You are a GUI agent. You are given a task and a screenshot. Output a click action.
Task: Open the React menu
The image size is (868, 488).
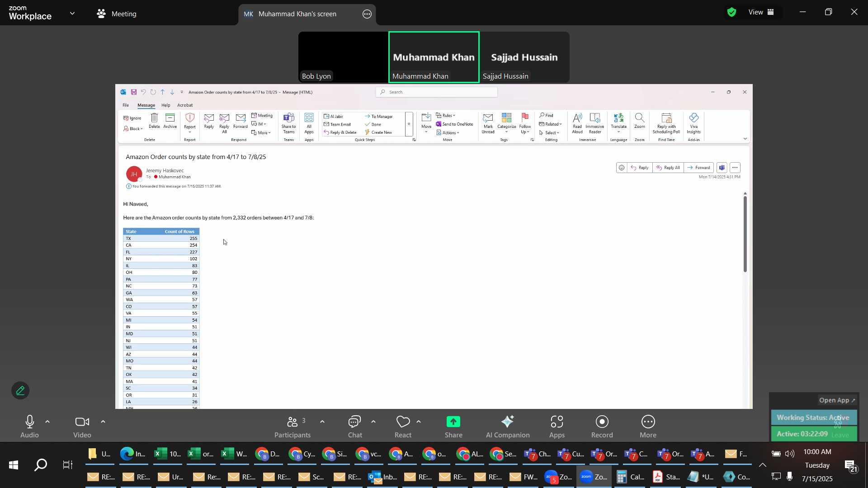click(x=403, y=427)
